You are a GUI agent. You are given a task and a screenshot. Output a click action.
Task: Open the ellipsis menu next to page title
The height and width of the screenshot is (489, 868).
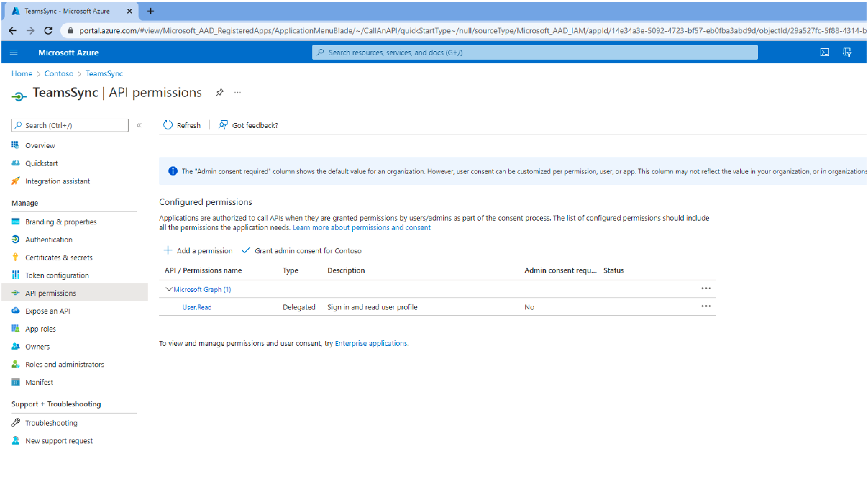click(238, 93)
